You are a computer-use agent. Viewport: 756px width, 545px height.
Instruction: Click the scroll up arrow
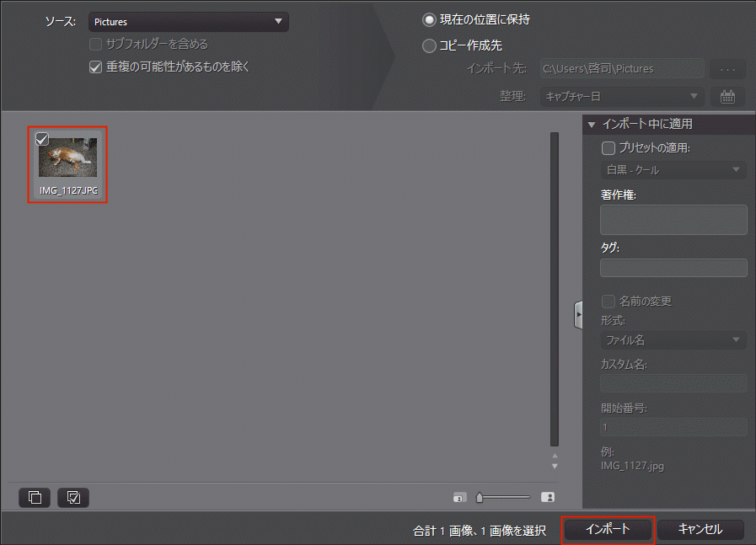555,456
